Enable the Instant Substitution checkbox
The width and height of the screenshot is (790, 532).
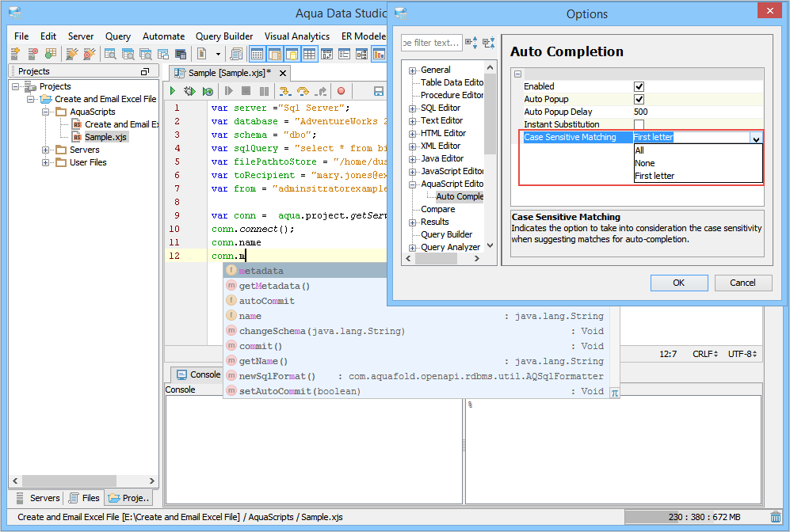pos(639,124)
